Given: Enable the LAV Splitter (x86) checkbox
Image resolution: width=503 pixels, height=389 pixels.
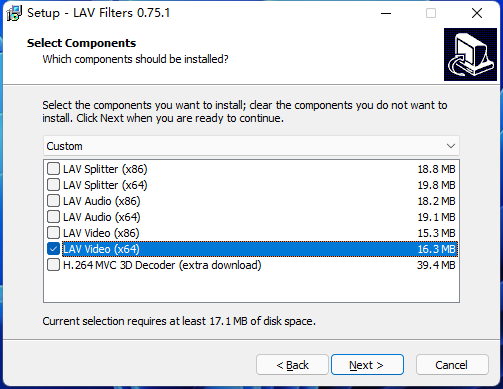Looking at the screenshot, I should point(53,169).
